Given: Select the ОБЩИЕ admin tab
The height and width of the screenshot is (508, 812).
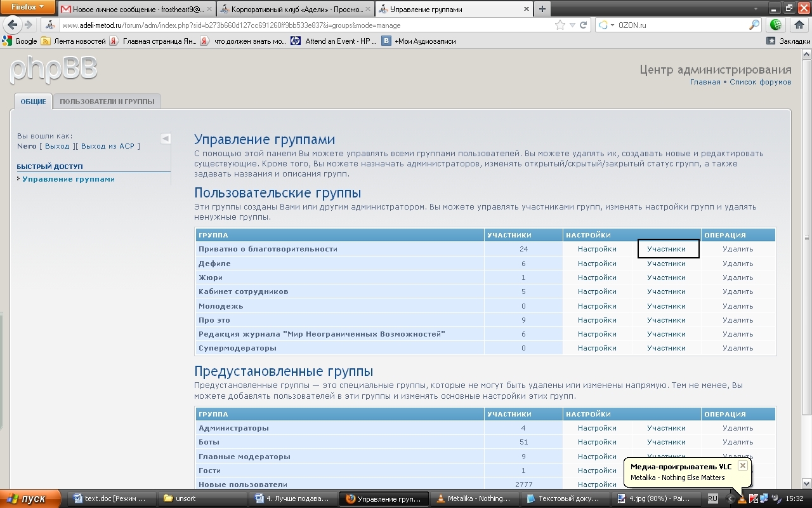Looking at the screenshot, I should [33, 102].
